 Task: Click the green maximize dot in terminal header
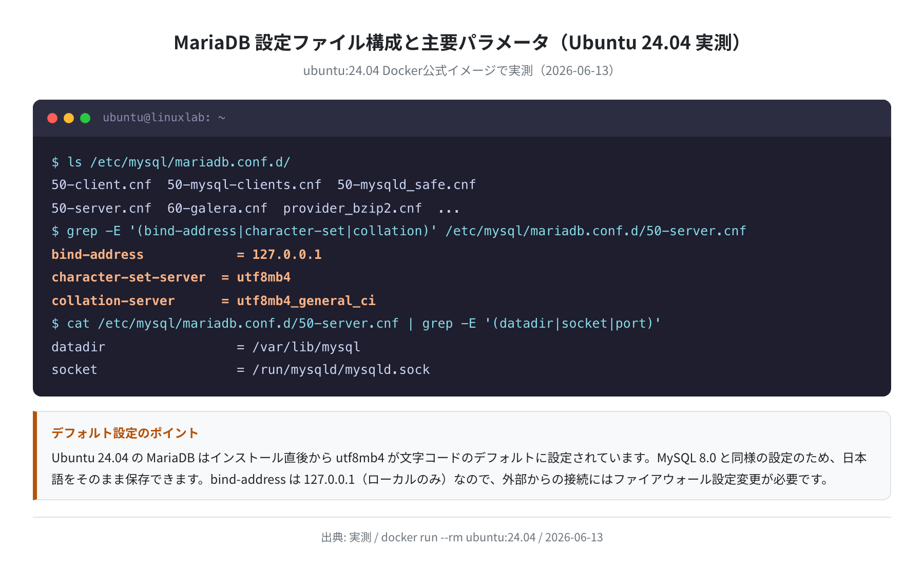[85, 118]
